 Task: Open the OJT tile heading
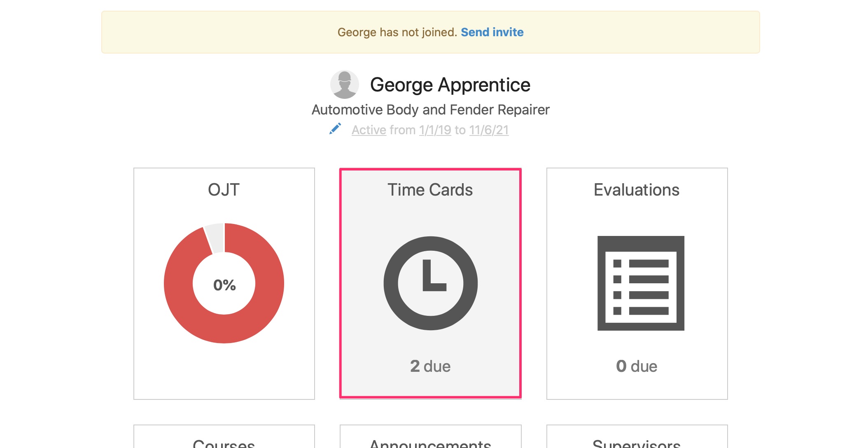point(224,190)
